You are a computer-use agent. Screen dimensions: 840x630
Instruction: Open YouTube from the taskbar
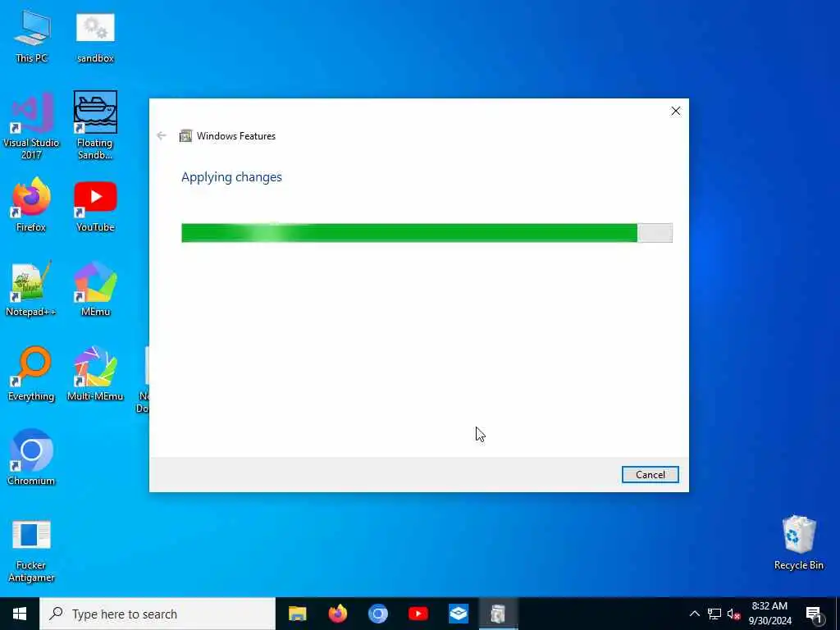[x=418, y=614]
